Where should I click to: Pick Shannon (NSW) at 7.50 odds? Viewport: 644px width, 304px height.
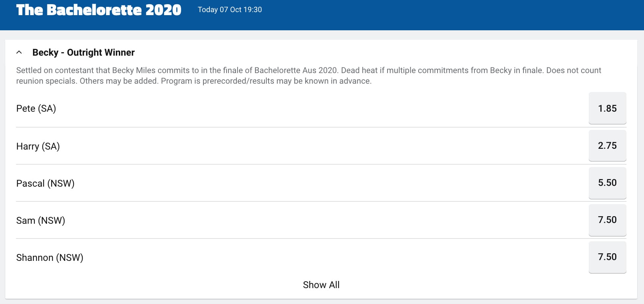point(607,257)
